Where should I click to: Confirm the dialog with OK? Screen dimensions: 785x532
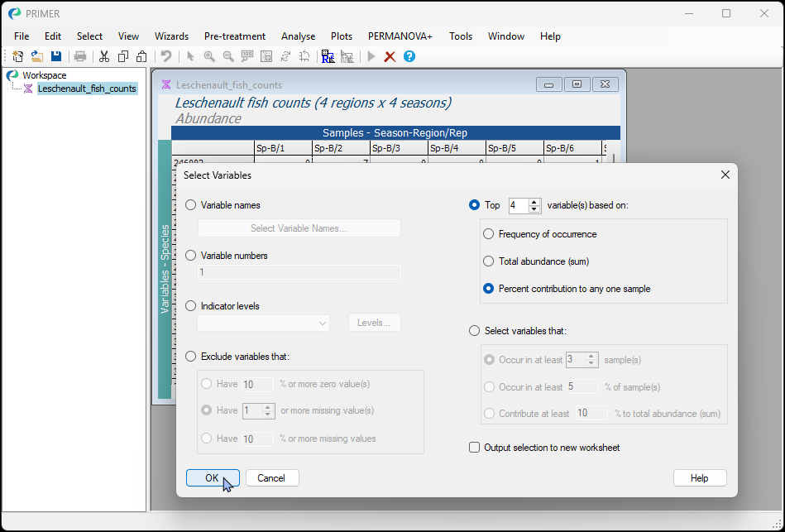[213, 478]
